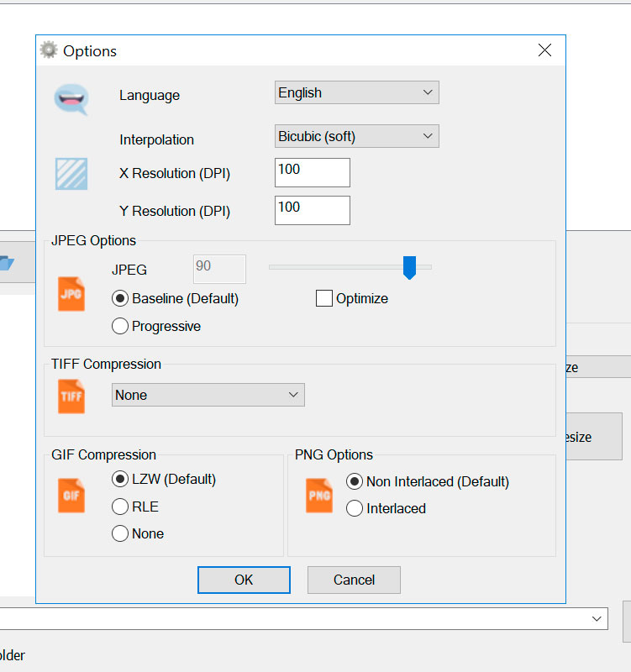Screen dimensions: 631x672
Task: Enable the Optimize checkbox
Action: pyautogui.click(x=324, y=298)
